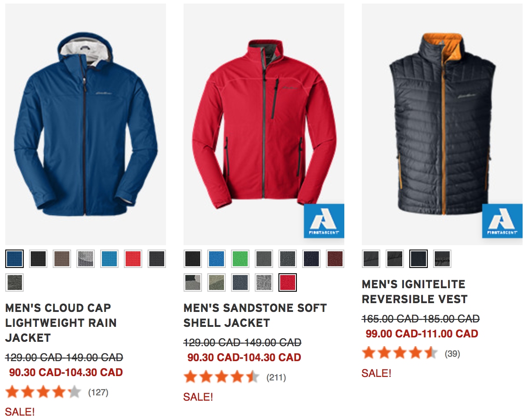Open Men's Sandstone Soft Shell Jacket link
This screenshot has height=420, width=527.
(255, 315)
